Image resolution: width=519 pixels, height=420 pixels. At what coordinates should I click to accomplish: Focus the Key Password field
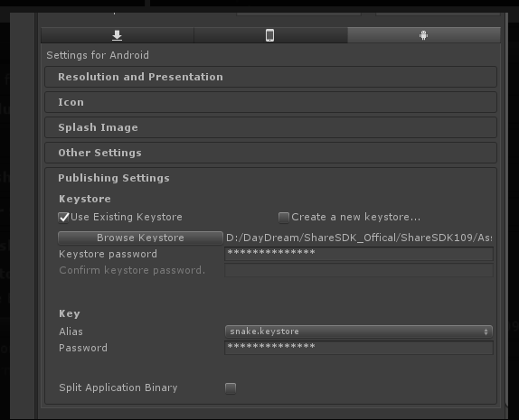tap(359, 348)
